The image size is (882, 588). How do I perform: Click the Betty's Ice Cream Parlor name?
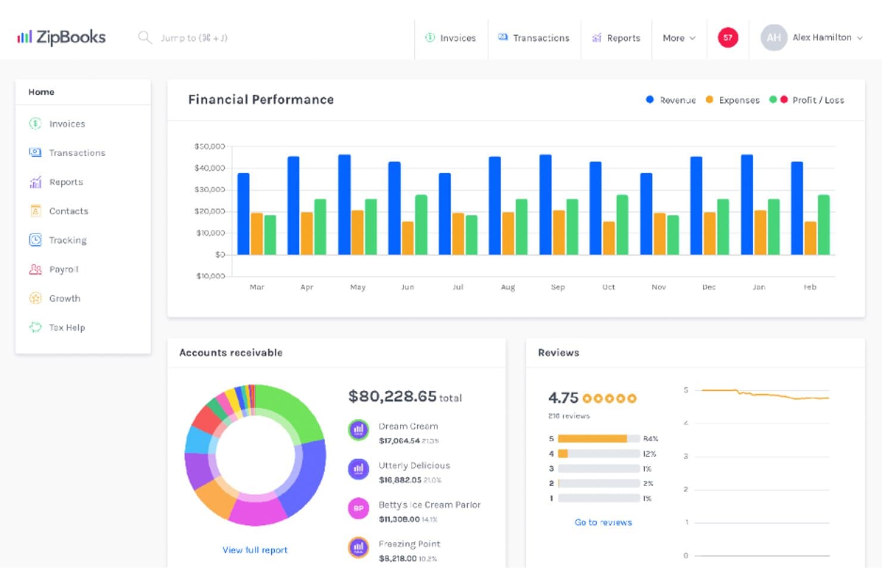click(430, 505)
